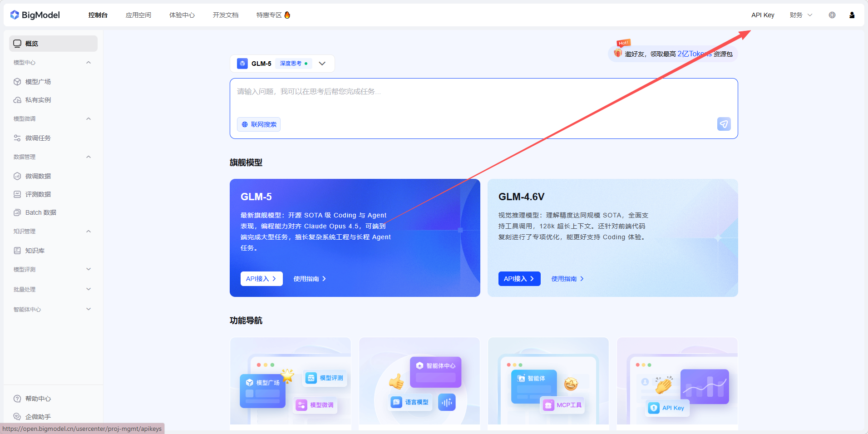Switch to the 体验中心 tab
The height and width of the screenshot is (434, 868).
click(182, 15)
